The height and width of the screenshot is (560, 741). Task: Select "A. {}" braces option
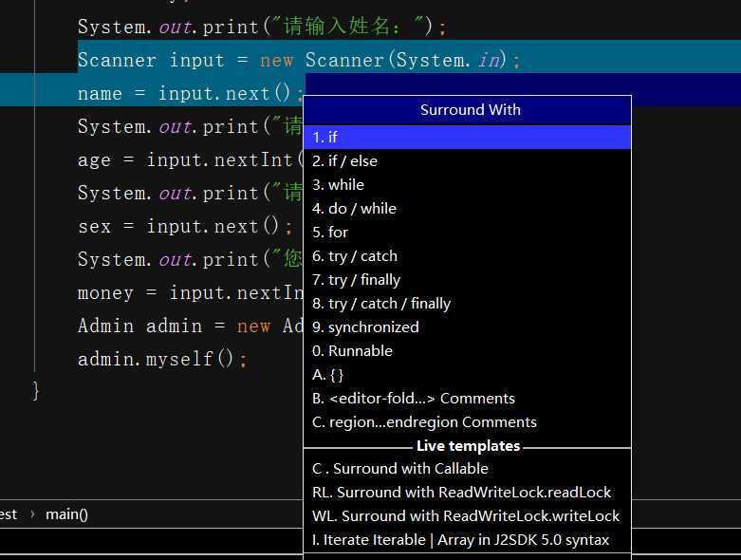click(x=467, y=375)
